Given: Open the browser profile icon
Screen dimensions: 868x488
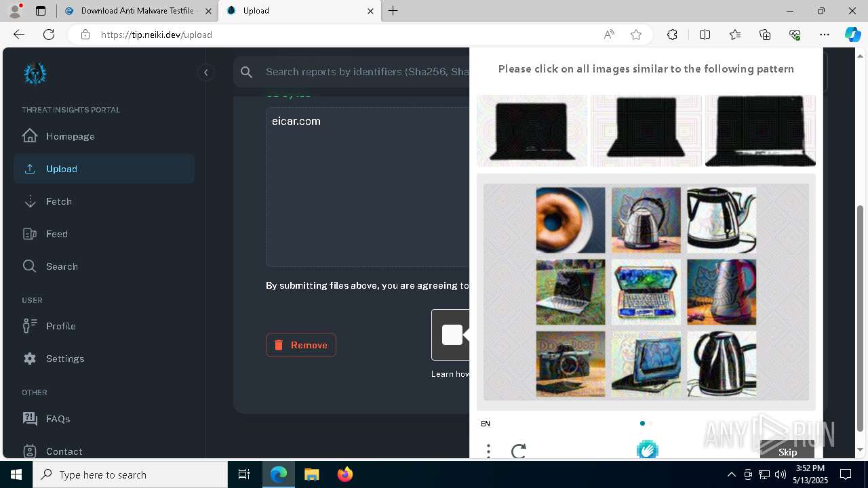Looking at the screenshot, I should (x=15, y=11).
